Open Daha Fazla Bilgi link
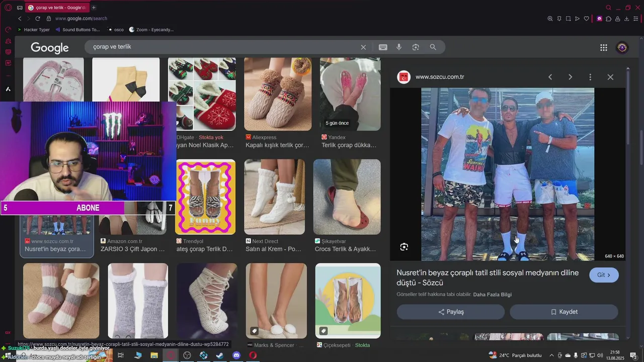 pyautogui.click(x=493, y=295)
